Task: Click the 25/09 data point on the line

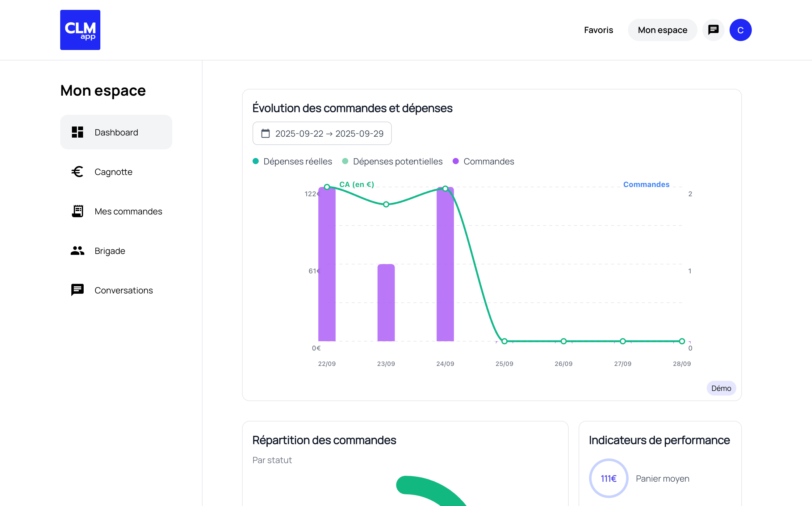Action: [504, 341]
